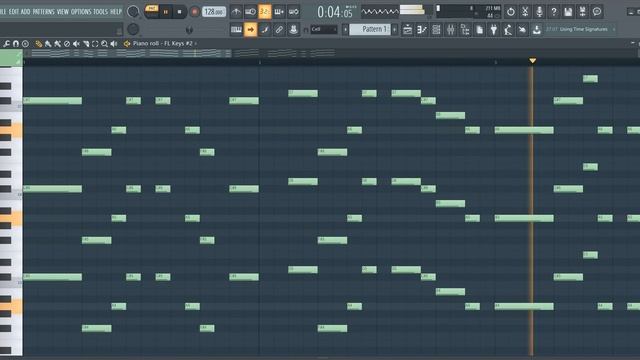The height and width of the screenshot is (360, 640).
Task: Click the 128.000 tempo field
Action: [214, 12]
